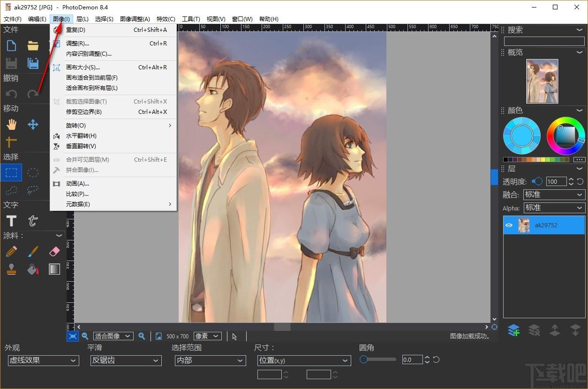Image resolution: width=588 pixels, height=389 pixels.
Task: Select the hand pan tool
Action: click(x=11, y=124)
